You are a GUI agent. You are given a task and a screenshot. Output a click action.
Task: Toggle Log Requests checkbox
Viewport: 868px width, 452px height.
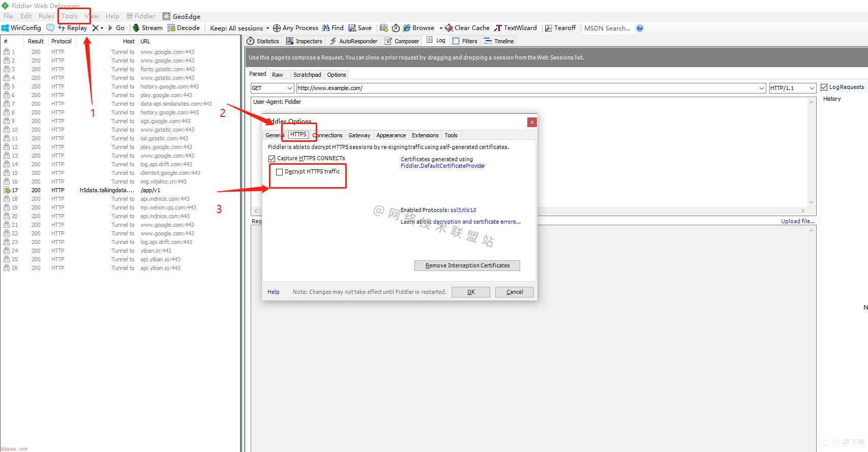tap(824, 87)
